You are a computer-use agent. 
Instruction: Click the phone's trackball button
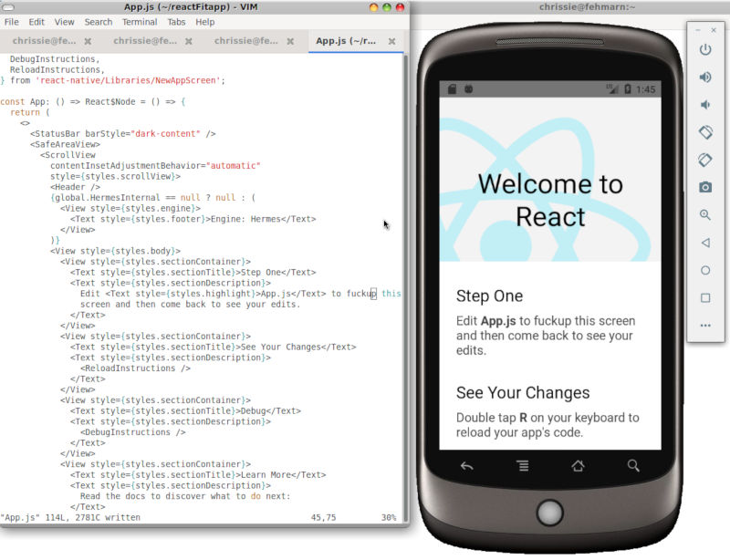coord(549,509)
